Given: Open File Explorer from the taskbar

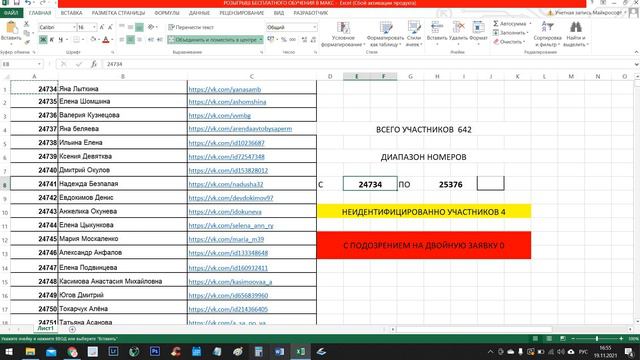Looking at the screenshot, I should point(30,351).
